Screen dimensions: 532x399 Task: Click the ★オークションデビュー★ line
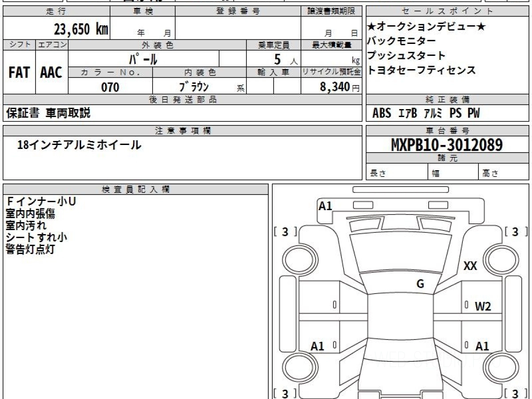[x=426, y=27]
